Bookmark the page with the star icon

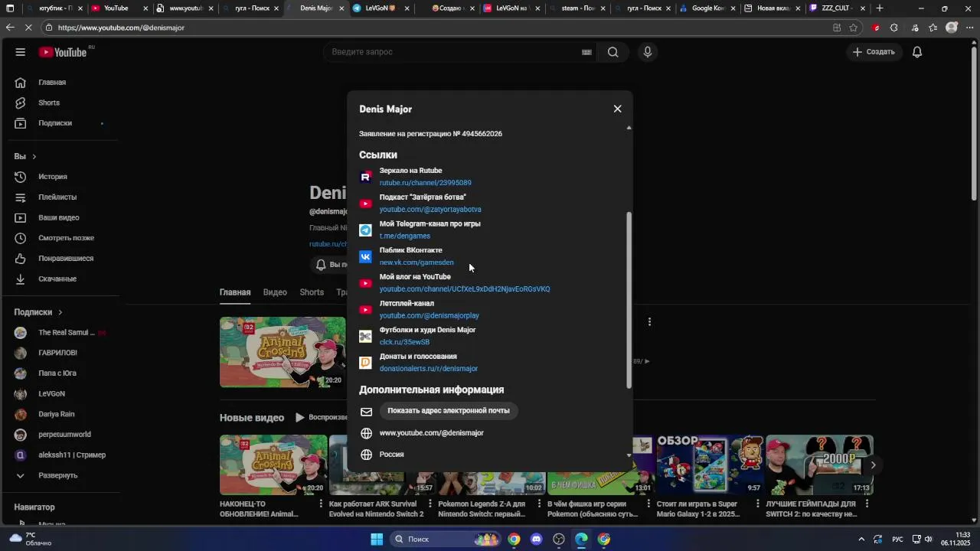(x=853, y=28)
